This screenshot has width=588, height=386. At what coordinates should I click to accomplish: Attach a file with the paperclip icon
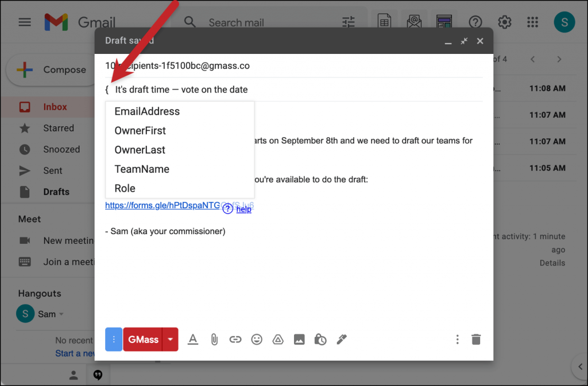214,339
